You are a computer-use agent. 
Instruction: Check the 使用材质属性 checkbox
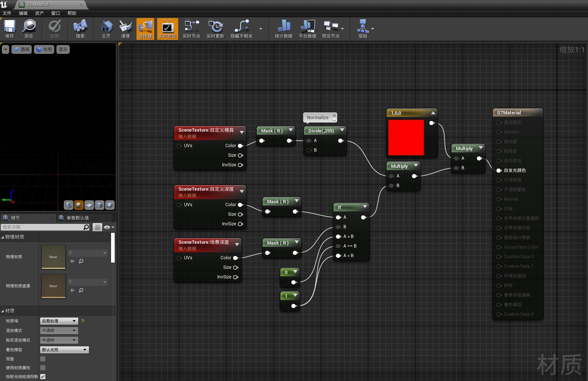(x=43, y=368)
